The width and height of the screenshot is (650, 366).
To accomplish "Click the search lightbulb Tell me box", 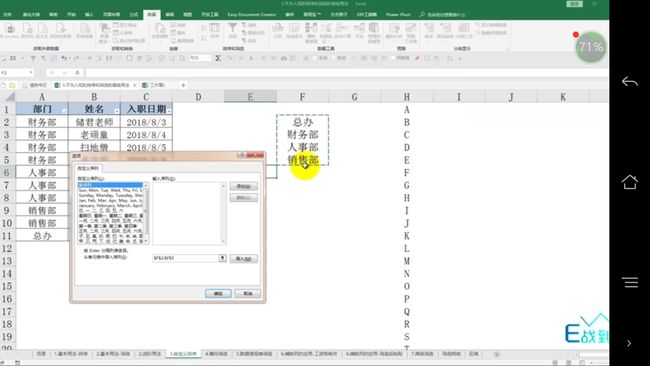I will point(442,15).
